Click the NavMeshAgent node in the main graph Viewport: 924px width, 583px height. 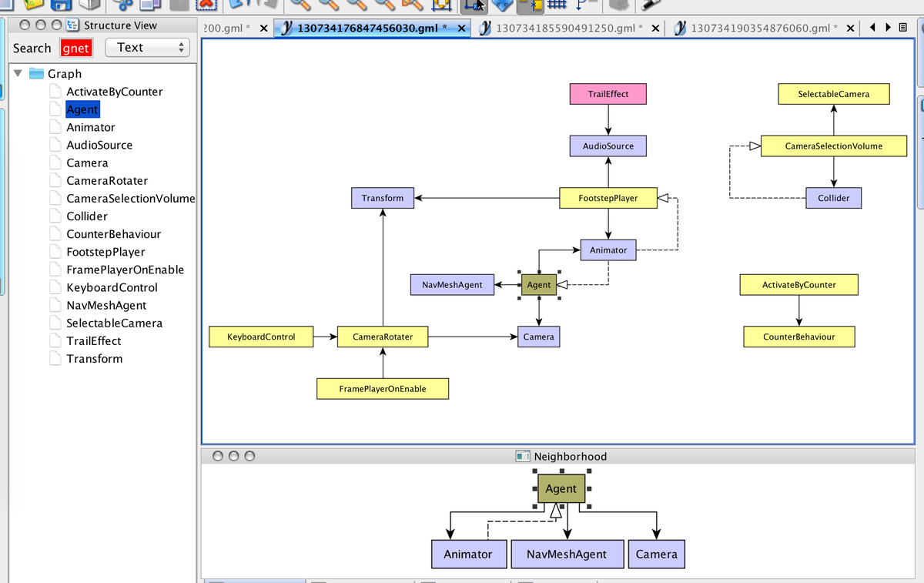(452, 285)
